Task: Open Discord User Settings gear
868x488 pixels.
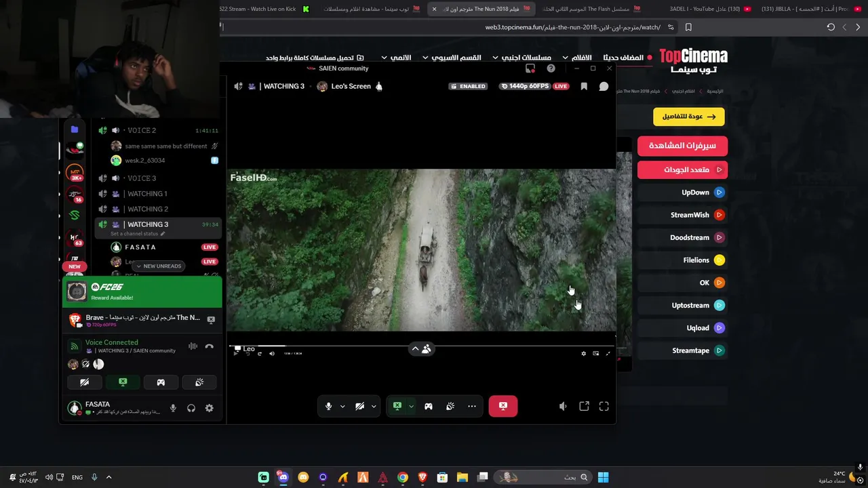Action: 209,408
